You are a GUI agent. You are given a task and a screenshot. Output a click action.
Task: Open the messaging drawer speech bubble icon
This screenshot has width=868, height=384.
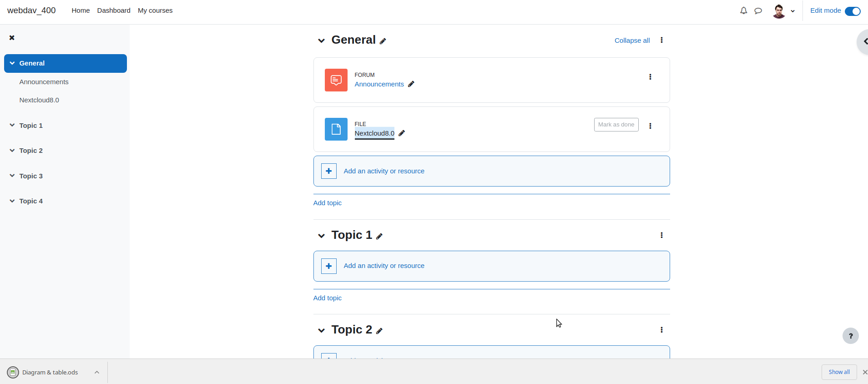click(x=758, y=10)
